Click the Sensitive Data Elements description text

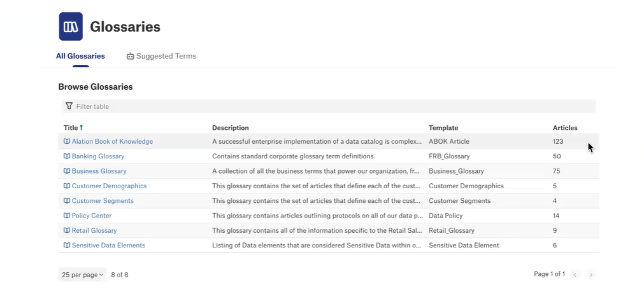coord(317,245)
